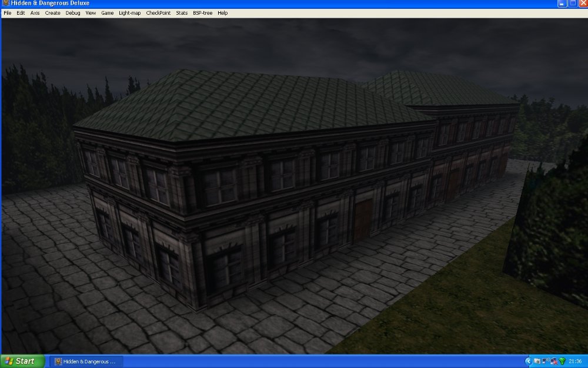Open the CheckPoint menu

(x=158, y=13)
